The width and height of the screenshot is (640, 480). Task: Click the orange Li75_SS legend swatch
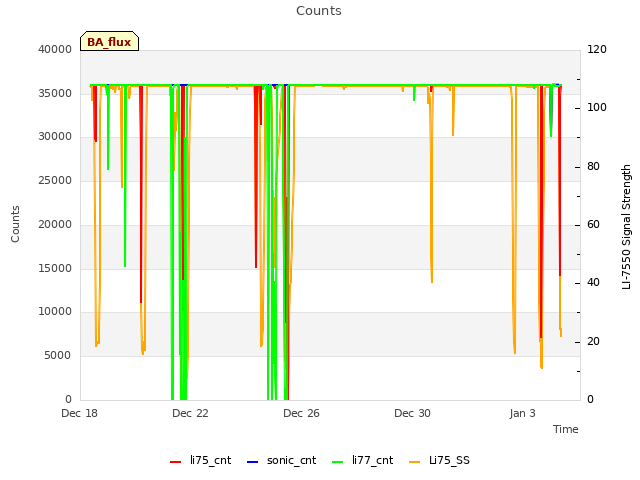(414, 462)
